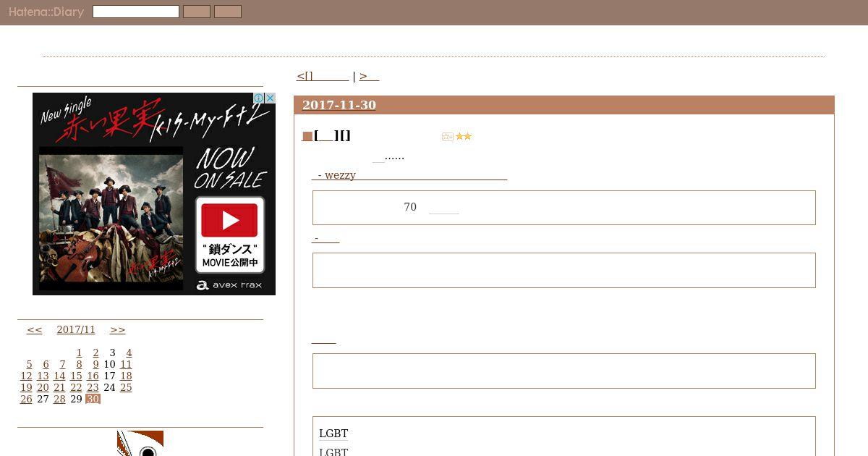Screen dimensions: 868x456
Task: Open calendar day 12
Action: 26,376
